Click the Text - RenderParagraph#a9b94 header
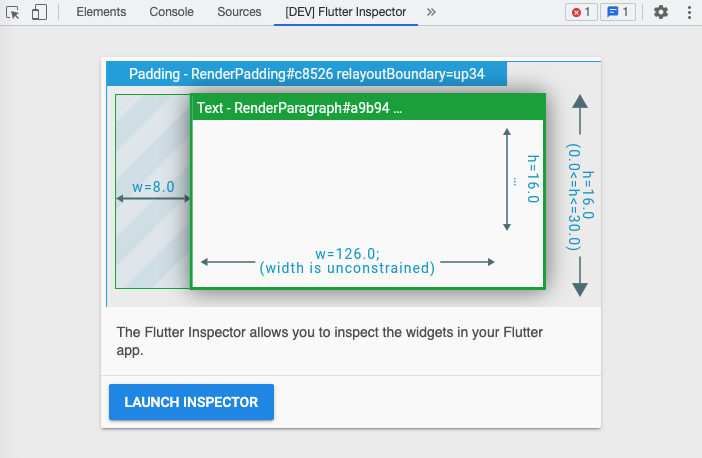Image resolution: width=702 pixels, height=458 pixels. (368, 108)
